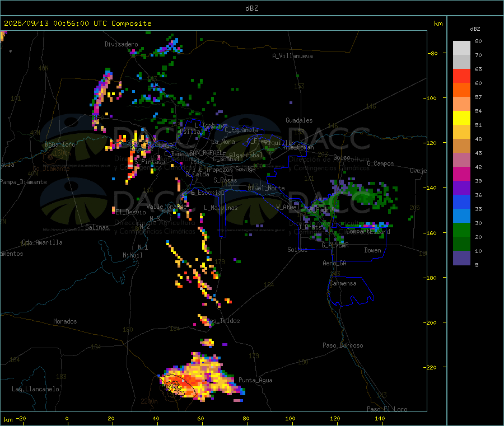Image resolution: width=504 pixels, height=426 pixels.
Task: Click the 'Paso_El_Loro' map label
Action: click(387, 409)
